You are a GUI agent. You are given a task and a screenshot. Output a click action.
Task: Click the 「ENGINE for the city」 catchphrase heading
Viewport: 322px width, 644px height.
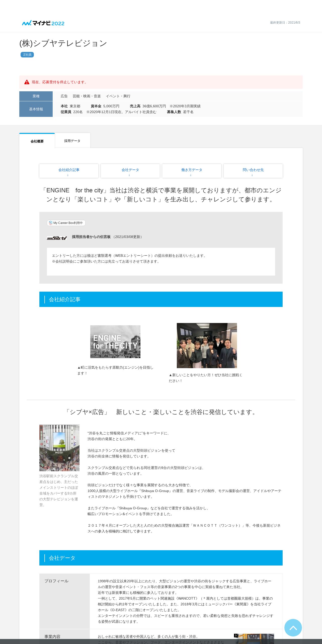pos(161,195)
